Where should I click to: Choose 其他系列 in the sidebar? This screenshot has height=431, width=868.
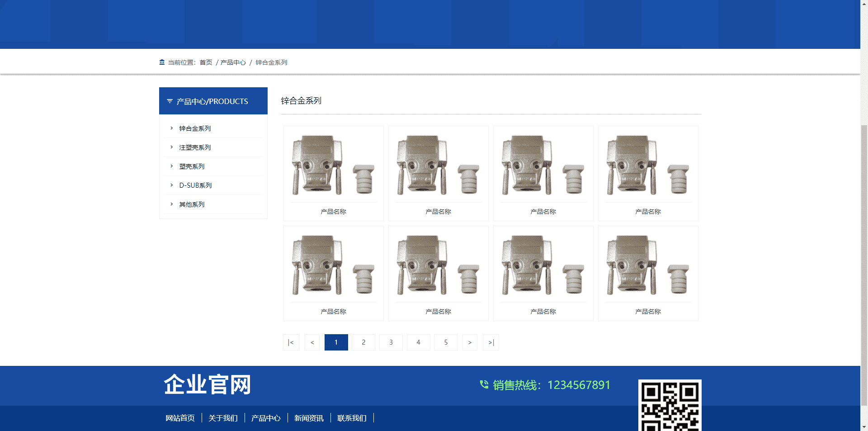pos(192,204)
